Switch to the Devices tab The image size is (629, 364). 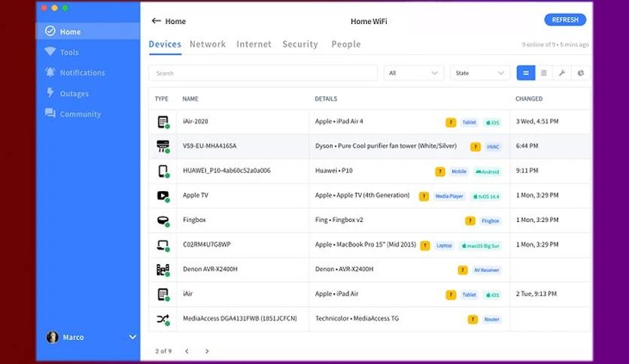tap(165, 44)
